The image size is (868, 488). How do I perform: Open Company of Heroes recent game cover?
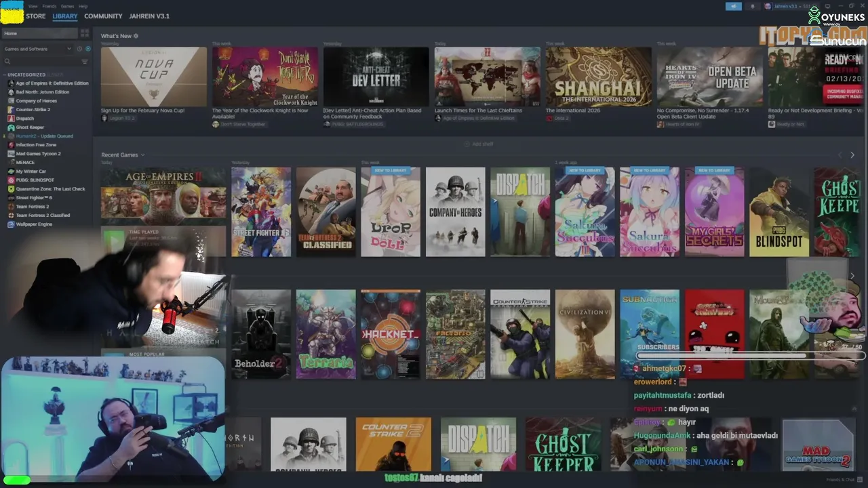[x=455, y=212]
